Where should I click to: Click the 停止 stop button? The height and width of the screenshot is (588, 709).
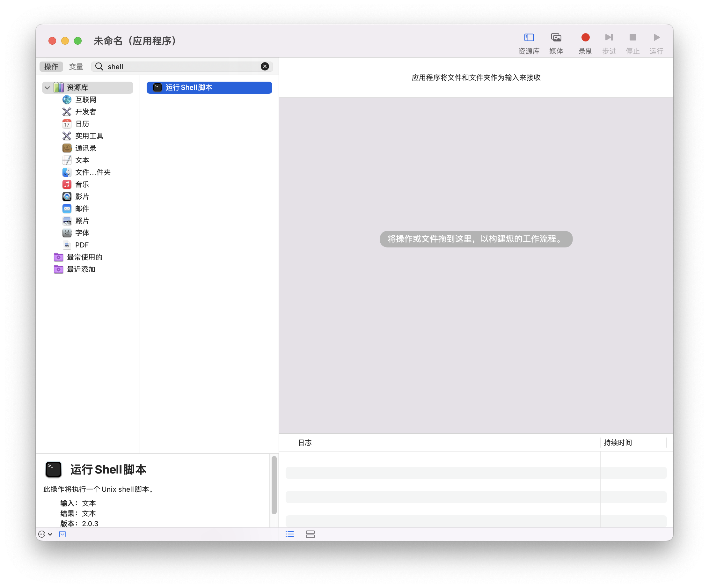[x=632, y=38]
